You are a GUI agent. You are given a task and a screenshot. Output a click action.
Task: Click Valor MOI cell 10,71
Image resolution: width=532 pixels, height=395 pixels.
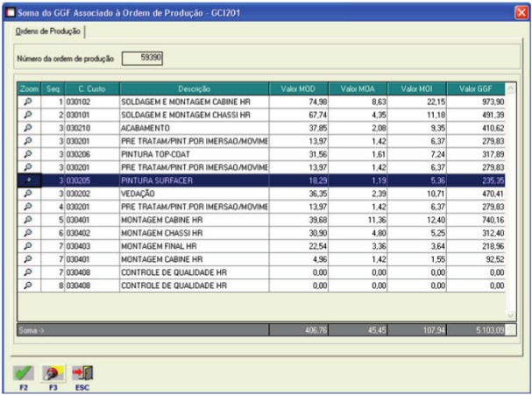coord(416,194)
